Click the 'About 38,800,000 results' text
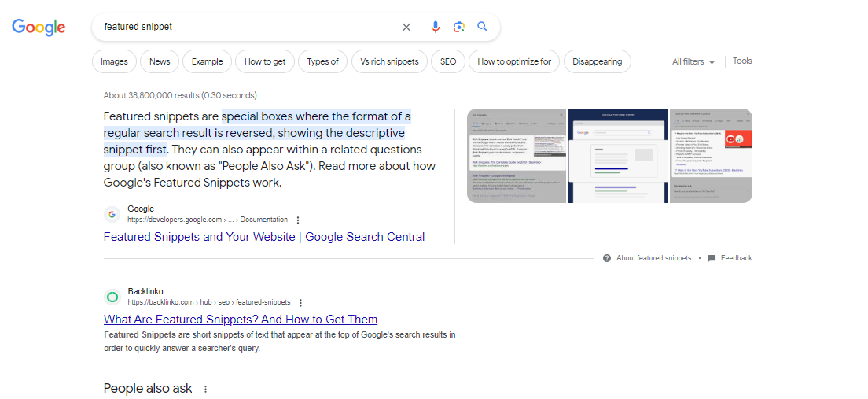Screen dimensions: 868x399 coord(180,95)
